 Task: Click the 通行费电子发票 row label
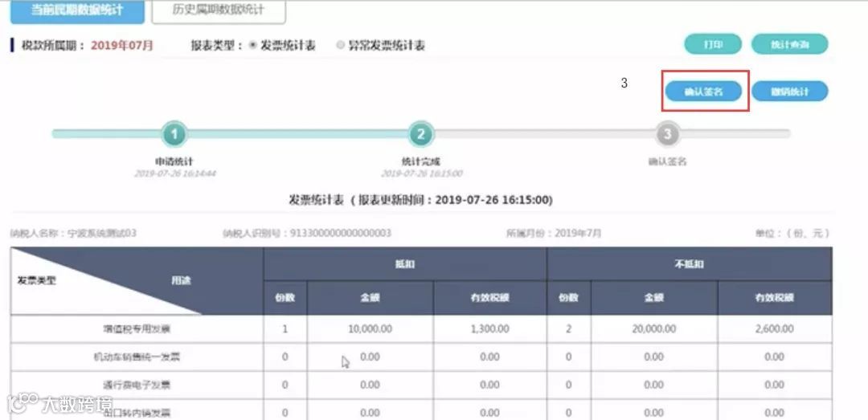point(137,385)
